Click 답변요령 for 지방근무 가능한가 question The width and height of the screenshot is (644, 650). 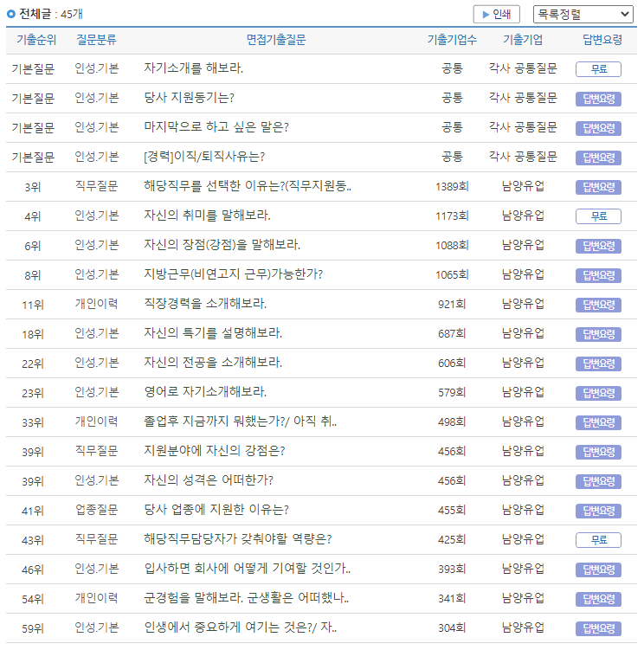pos(598,275)
